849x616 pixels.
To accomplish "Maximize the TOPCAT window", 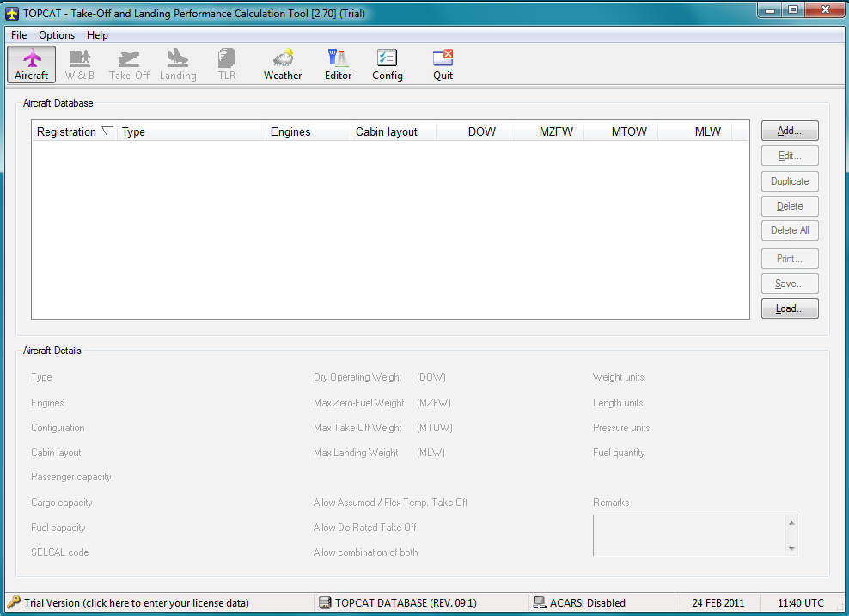I will point(792,9).
